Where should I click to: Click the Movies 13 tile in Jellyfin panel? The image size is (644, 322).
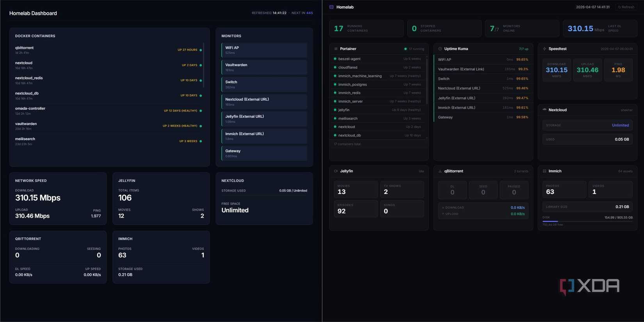point(356,189)
